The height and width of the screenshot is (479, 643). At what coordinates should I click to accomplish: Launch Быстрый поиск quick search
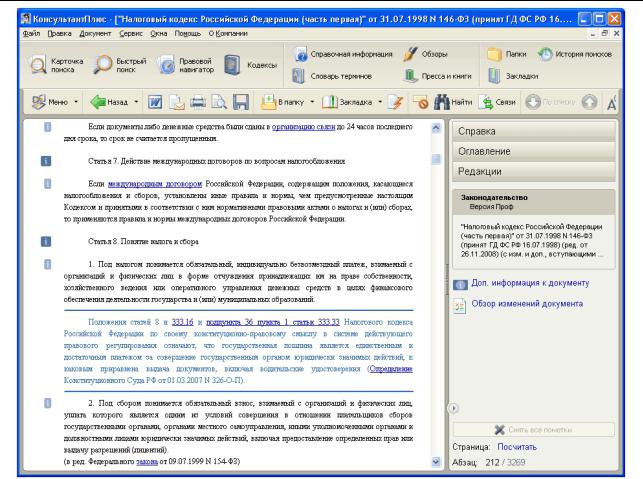point(120,65)
